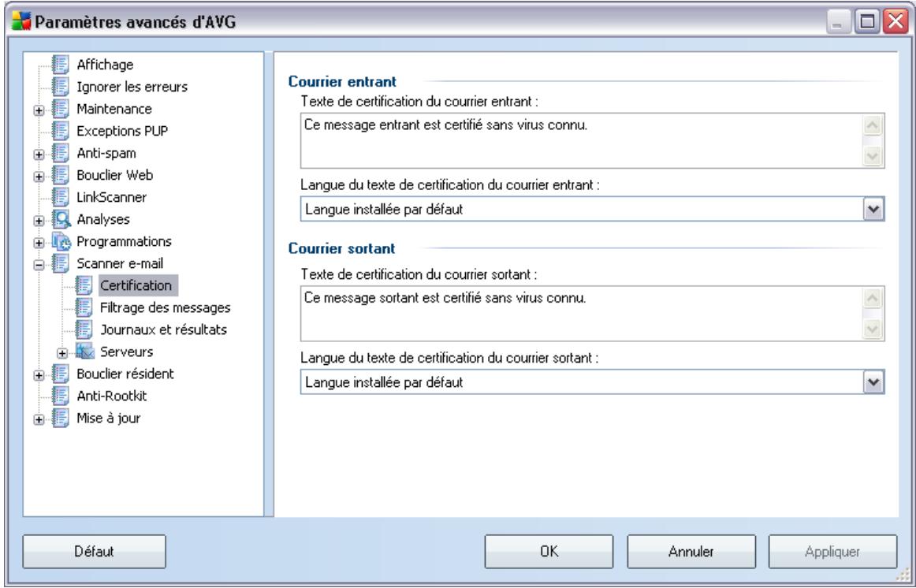Click the Analyses magnifier icon

coord(61,220)
